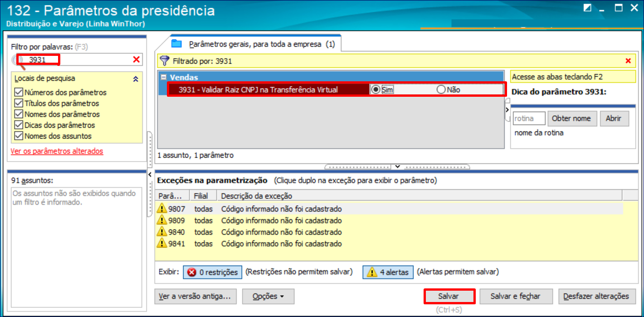The width and height of the screenshot is (644, 317).
Task: Toggle Títulos dos parâmetros checkbox
Action: point(19,103)
